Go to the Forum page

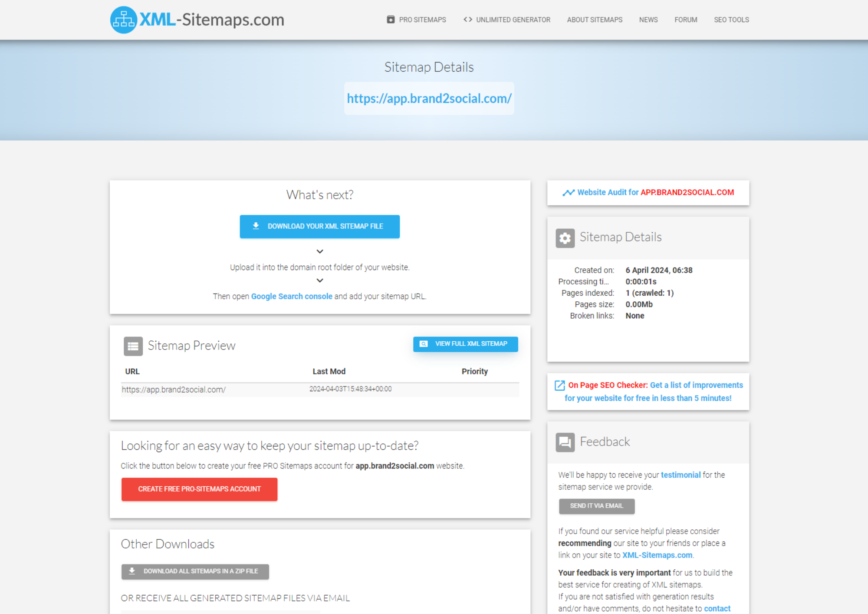[x=686, y=20]
